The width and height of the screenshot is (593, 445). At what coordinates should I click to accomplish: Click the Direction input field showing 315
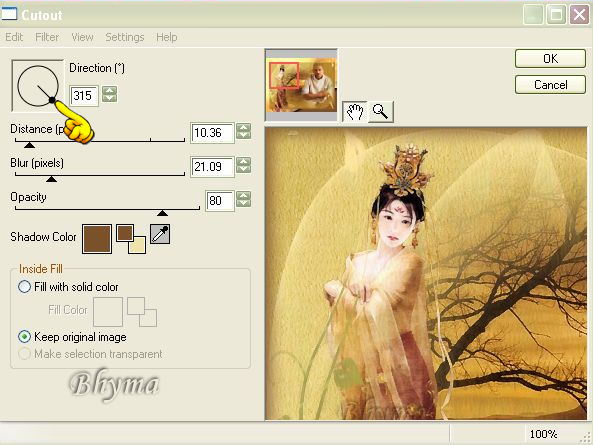84,95
